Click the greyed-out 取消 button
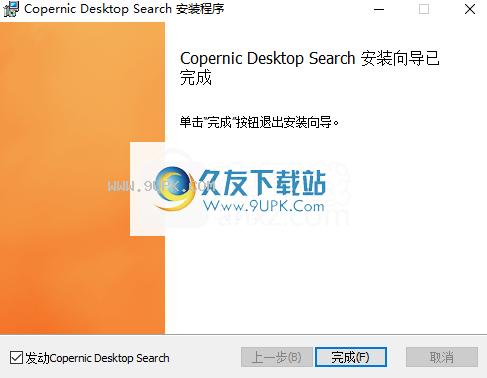Image resolution: width=487 pixels, height=378 pixels. coord(442,357)
